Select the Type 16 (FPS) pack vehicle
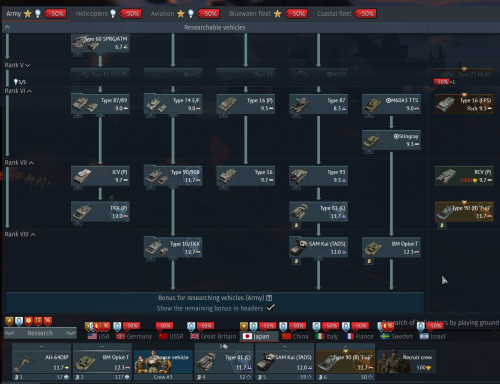The height and width of the screenshot is (384, 500). point(464,104)
